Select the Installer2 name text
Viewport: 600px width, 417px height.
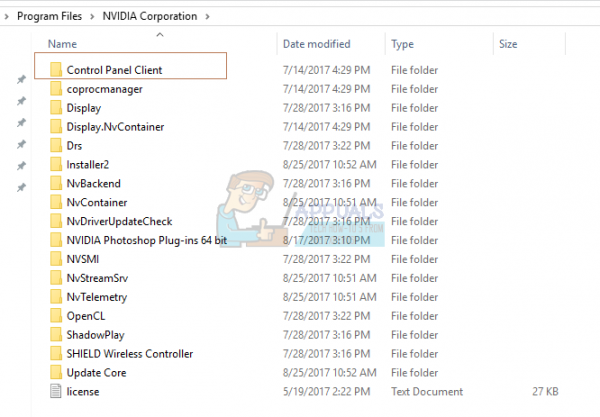click(x=88, y=165)
